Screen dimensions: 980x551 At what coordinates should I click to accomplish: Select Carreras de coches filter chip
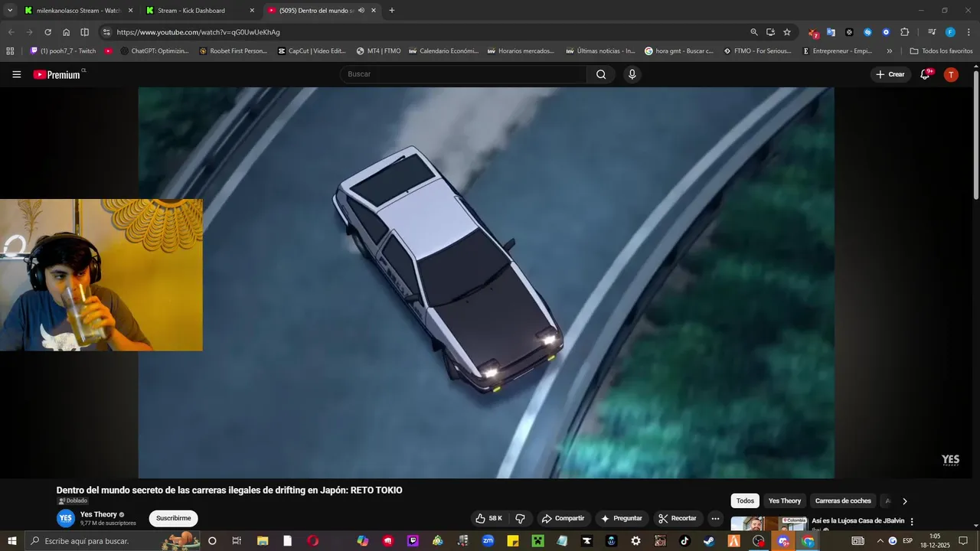click(x=843, y=501)
